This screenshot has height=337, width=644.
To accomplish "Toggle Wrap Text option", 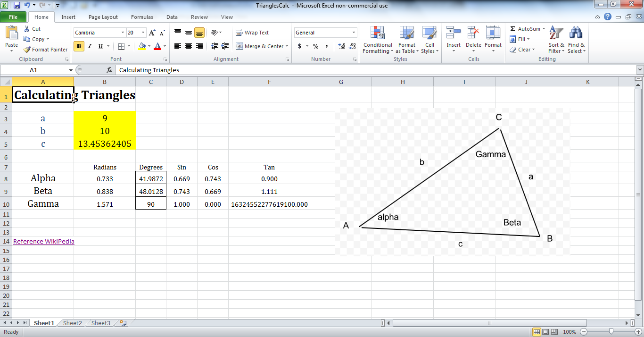I will click(x=252, y=33).
